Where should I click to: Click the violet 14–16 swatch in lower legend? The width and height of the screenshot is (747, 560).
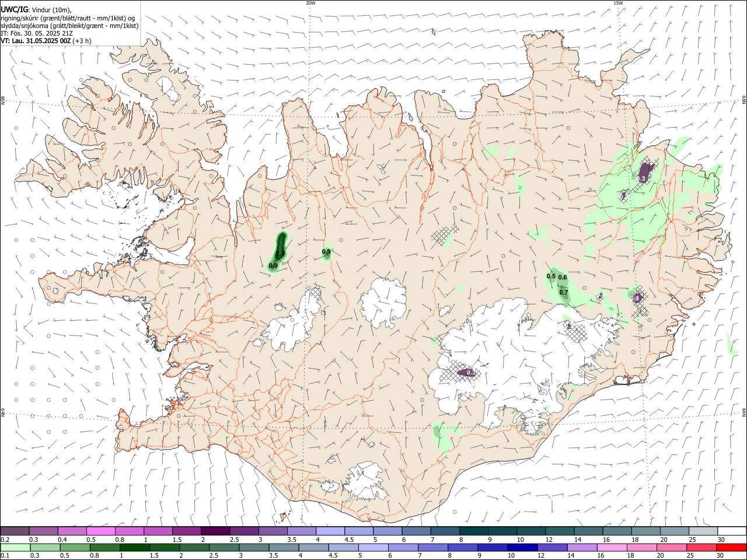(x=582, y=548)
